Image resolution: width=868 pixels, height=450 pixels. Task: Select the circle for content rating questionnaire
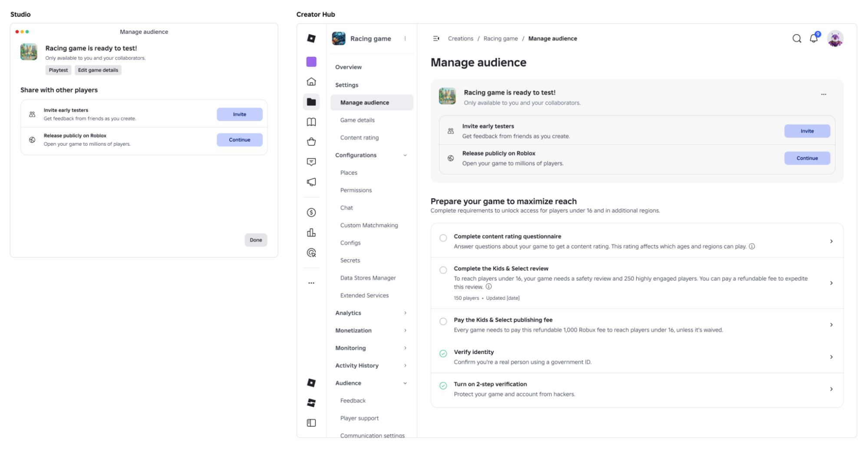pos(443,238)
